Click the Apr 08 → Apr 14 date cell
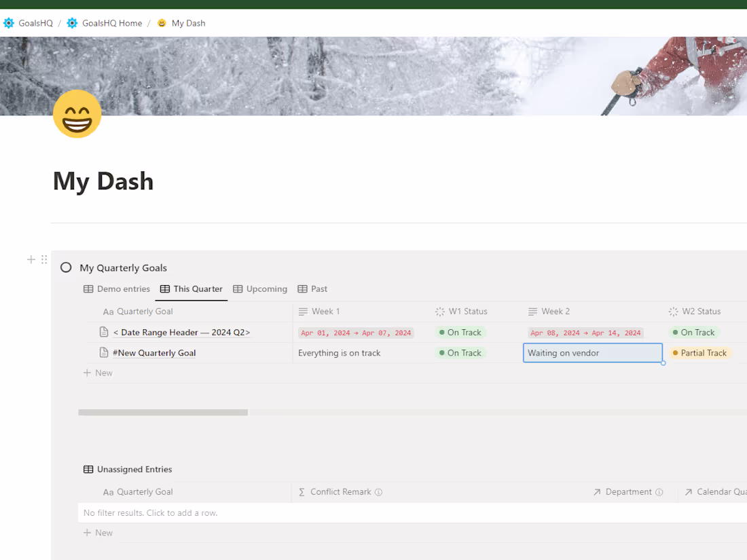 pos(585,333)
